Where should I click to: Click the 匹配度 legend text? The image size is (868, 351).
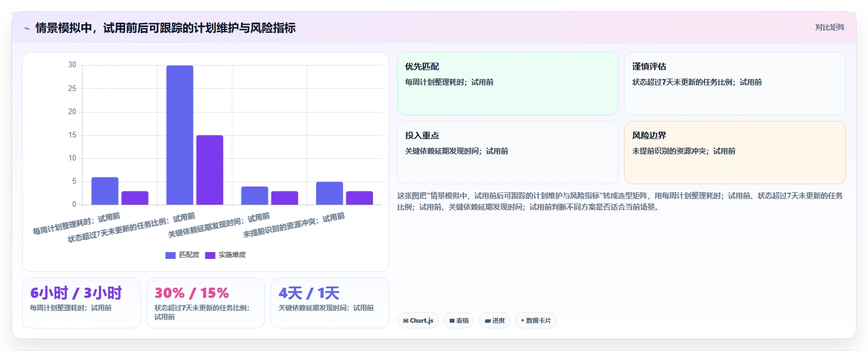pos(189,255)
